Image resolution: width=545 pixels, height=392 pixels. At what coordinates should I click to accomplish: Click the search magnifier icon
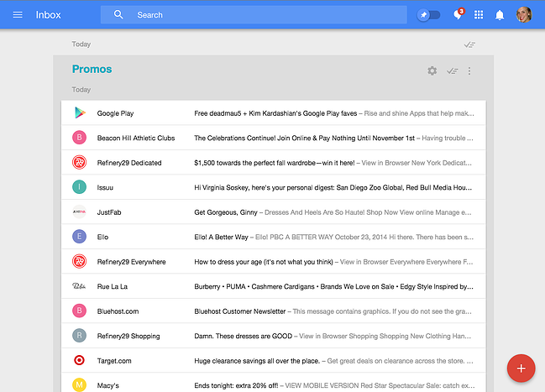click(118, 14)
